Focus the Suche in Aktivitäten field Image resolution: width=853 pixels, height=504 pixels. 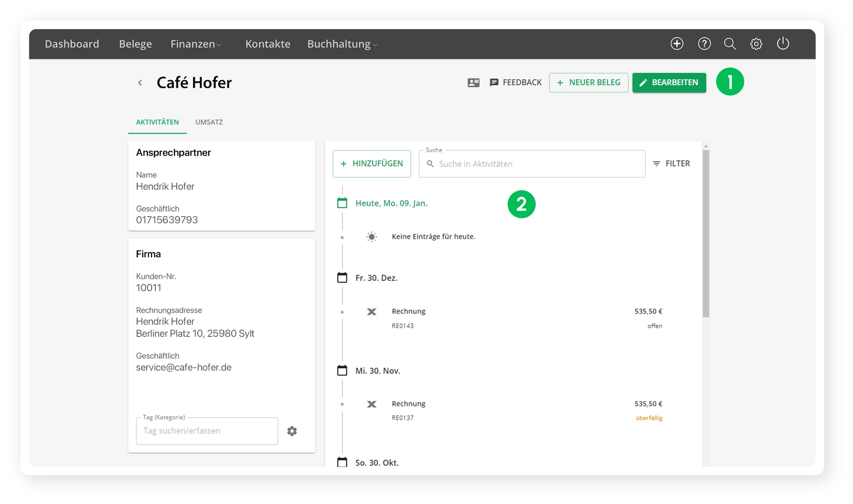pyautogui.click(x=536, y=164)
